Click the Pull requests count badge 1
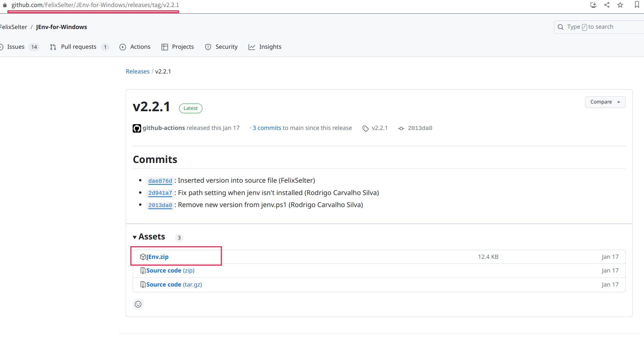Viewport: 644px width, 344px height. click(105, 47)
